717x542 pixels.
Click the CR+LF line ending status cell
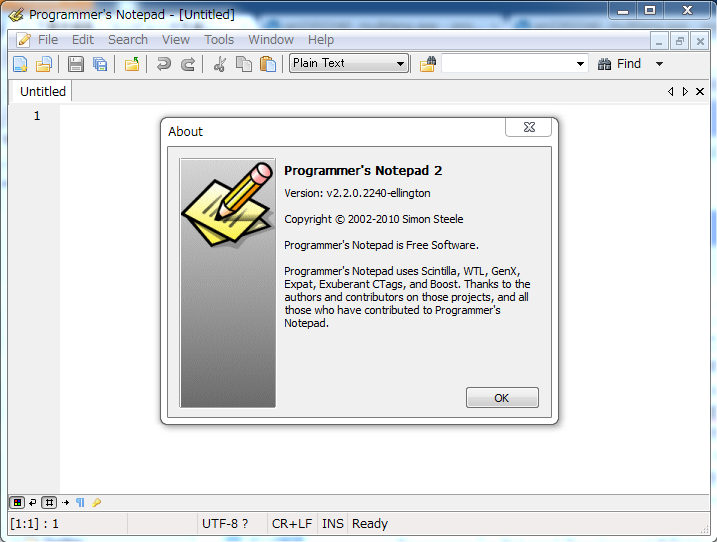(x=292, y=524)
